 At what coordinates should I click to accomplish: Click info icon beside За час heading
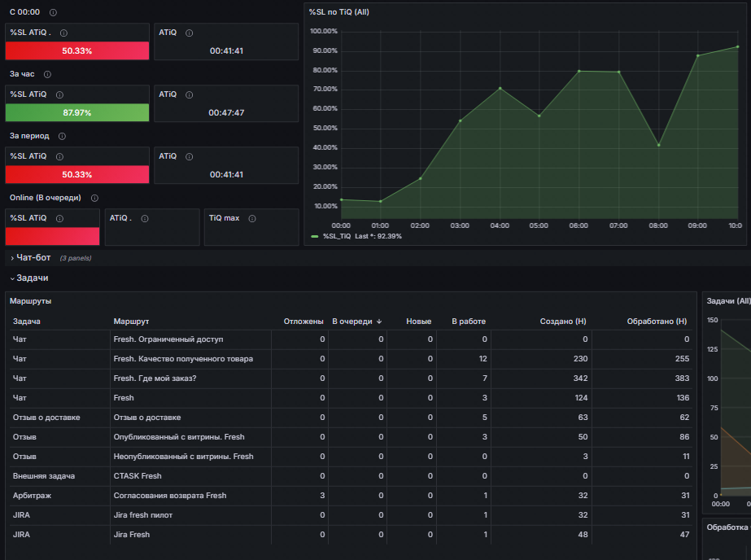47,74
